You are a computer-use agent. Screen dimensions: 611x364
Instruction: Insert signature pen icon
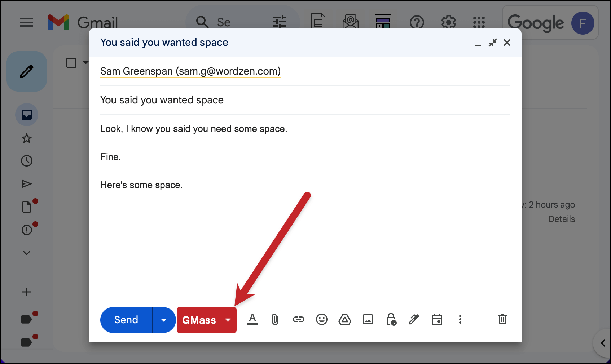pos(414,319)
